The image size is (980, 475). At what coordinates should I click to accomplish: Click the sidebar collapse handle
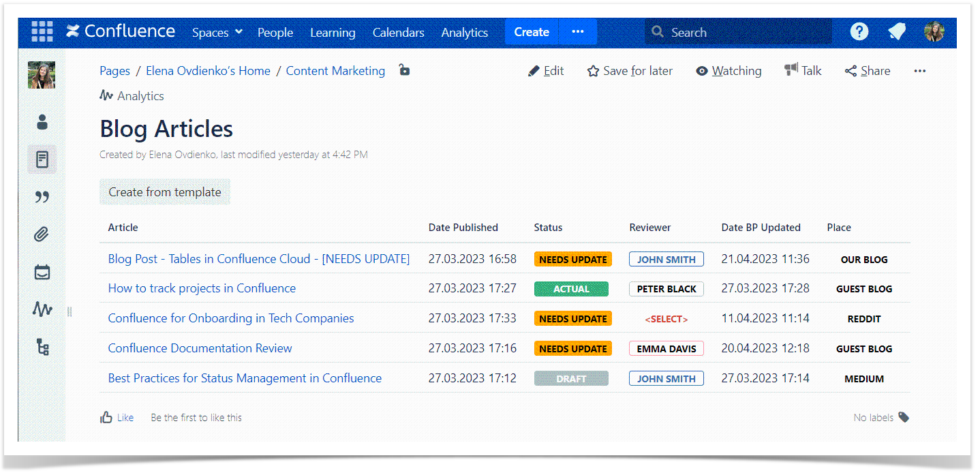pos(70,312)
